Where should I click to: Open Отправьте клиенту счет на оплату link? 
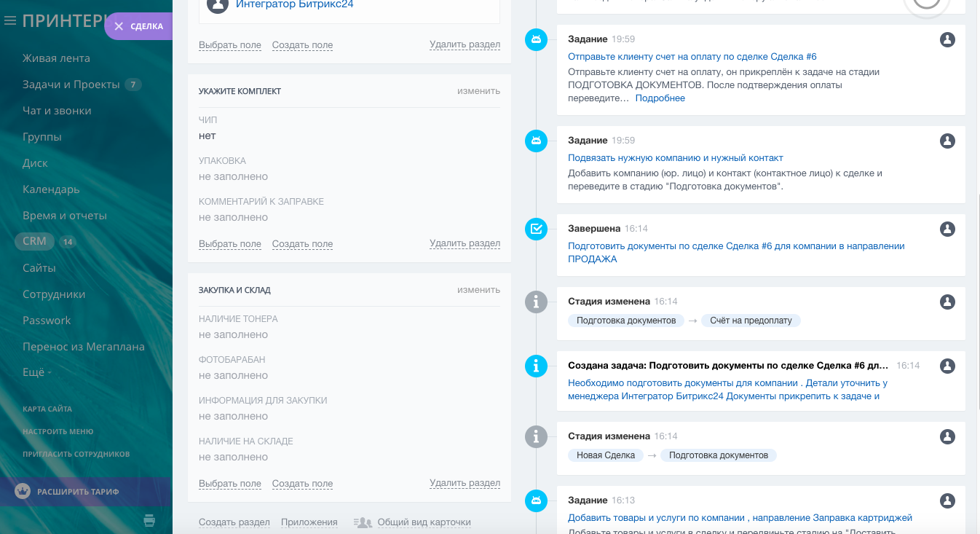(x=692, y=57)
